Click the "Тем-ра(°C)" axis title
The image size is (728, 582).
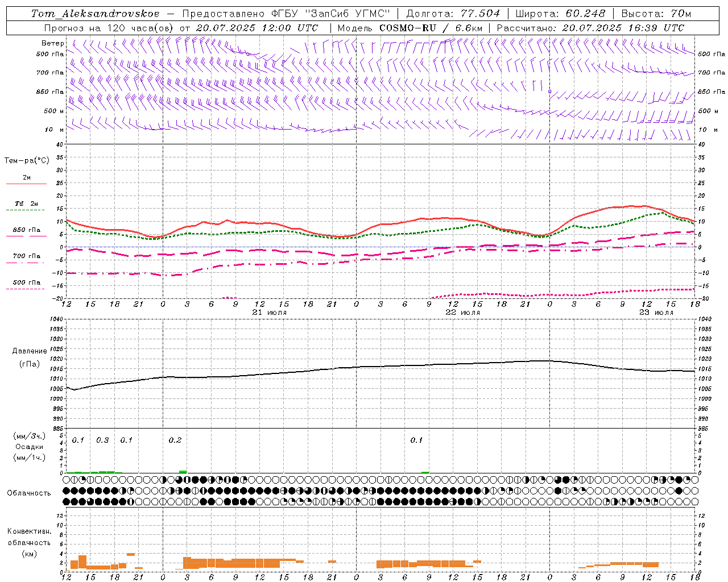pyautogui.click(x=27, y=161)
